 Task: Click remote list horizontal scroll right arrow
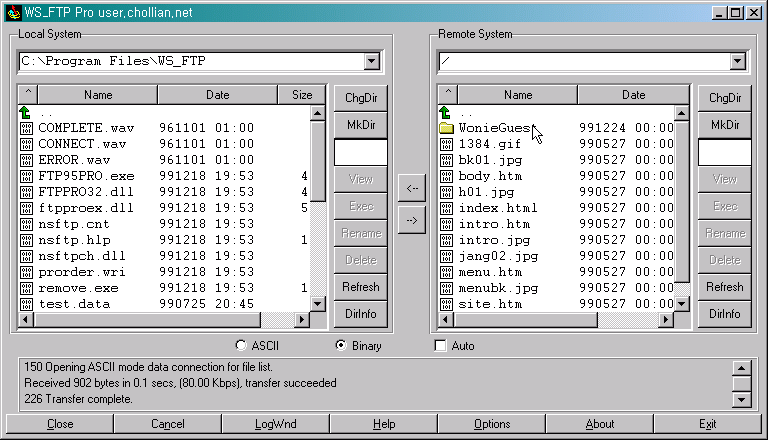coord(665,320)
